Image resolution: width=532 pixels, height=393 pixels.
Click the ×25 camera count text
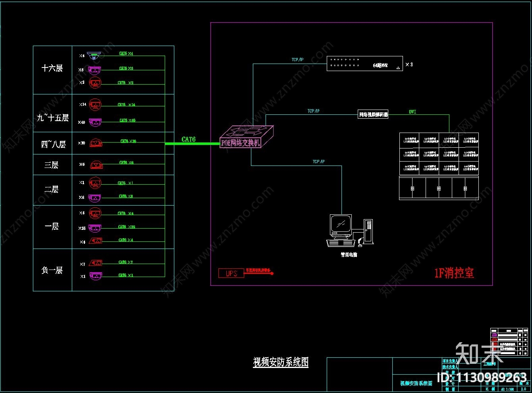tap(82, 228)
